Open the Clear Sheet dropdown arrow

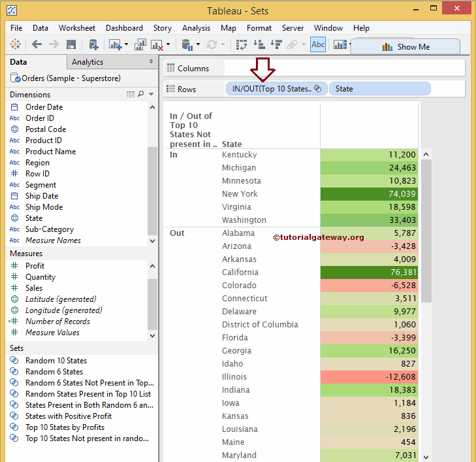pyautogui.click(x=168, y=44)
